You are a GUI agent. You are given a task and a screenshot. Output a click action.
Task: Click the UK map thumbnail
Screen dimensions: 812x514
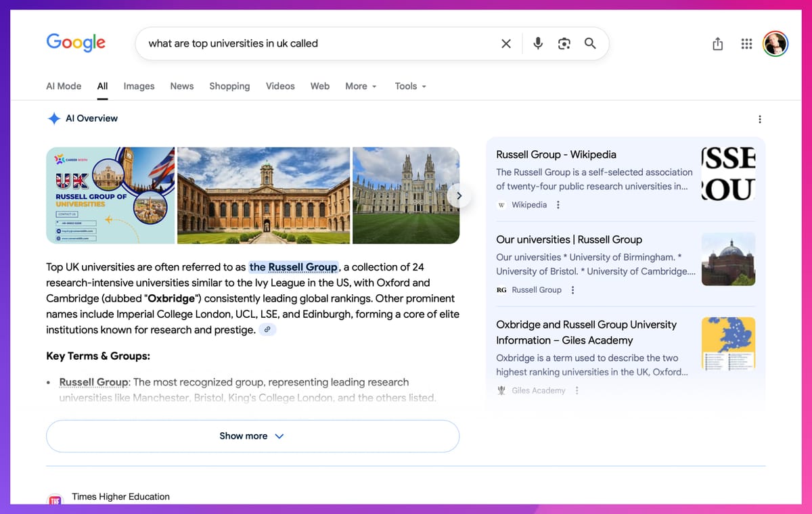pos(729,344)
